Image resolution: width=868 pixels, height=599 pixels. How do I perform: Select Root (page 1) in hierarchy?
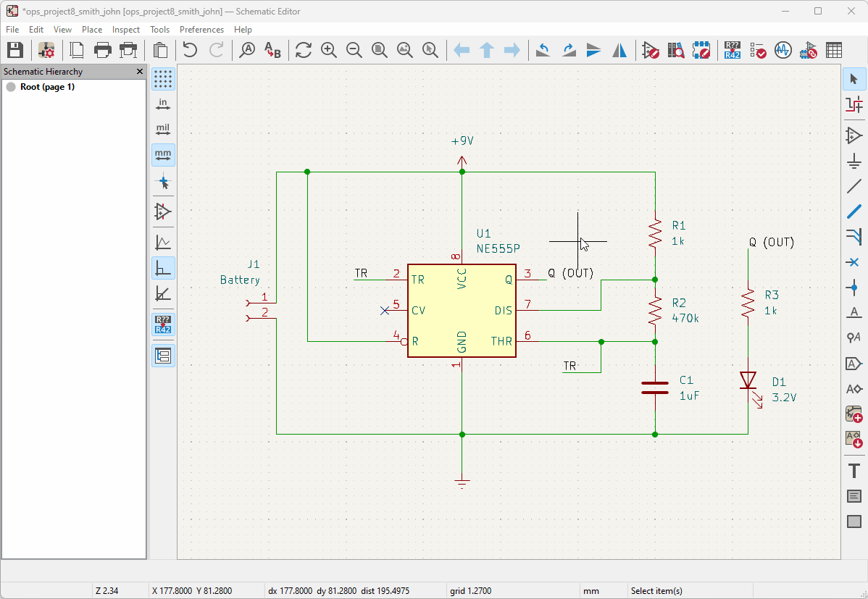click(x=47, y=87)
